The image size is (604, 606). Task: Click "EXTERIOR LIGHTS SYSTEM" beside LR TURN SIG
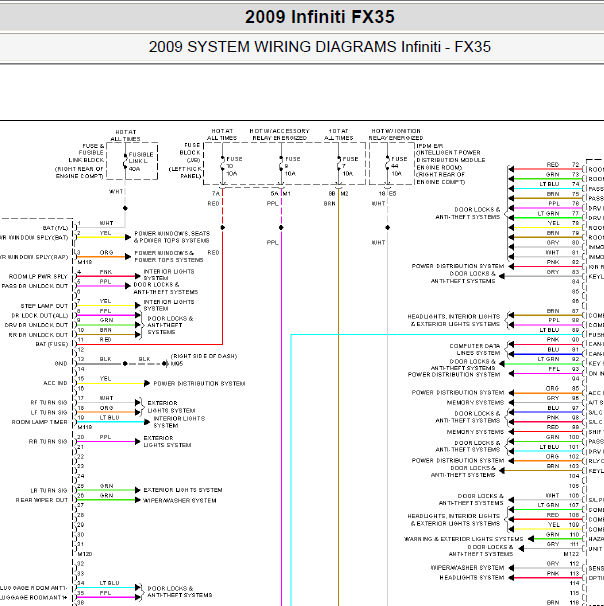pos(183,490)
